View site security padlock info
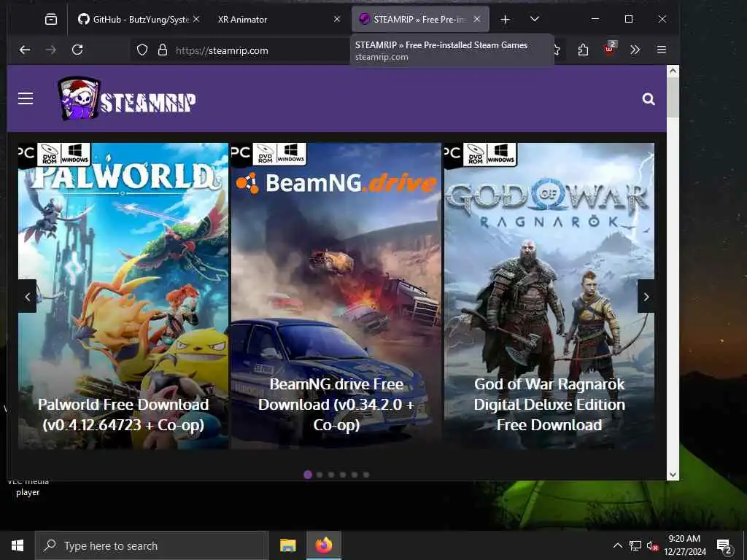This screenshot has height=560, width=747. pos(163,50)
